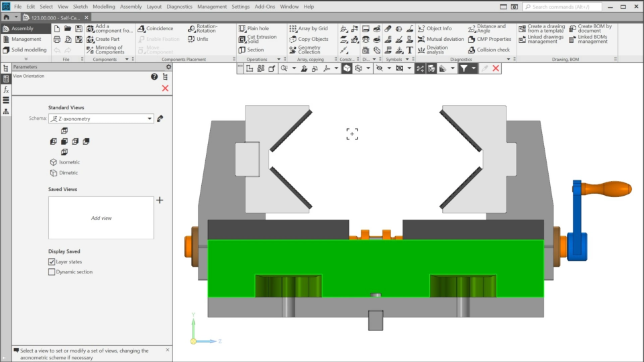This screenshot has width=644, height=362.
Task: Open the Diagnostics menu
Action: click(x=179, y=7)
